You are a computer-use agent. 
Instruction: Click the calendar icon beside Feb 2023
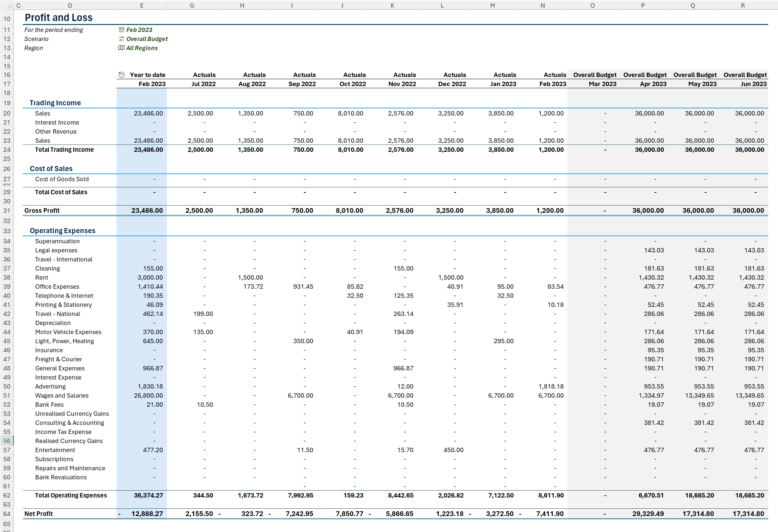click(x=121, y=30)
